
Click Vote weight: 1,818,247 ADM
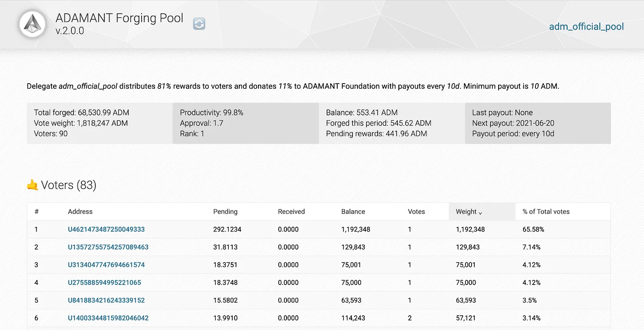(81, 123)
